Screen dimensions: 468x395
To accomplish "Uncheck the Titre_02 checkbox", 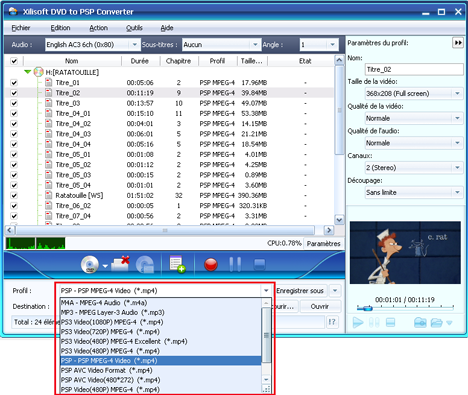I will point(14,93).
